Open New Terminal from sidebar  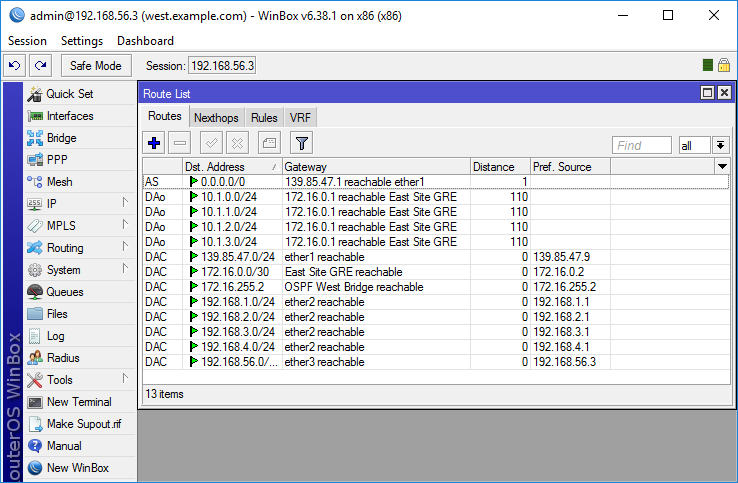pyautogui.click(x=79, y=402)
